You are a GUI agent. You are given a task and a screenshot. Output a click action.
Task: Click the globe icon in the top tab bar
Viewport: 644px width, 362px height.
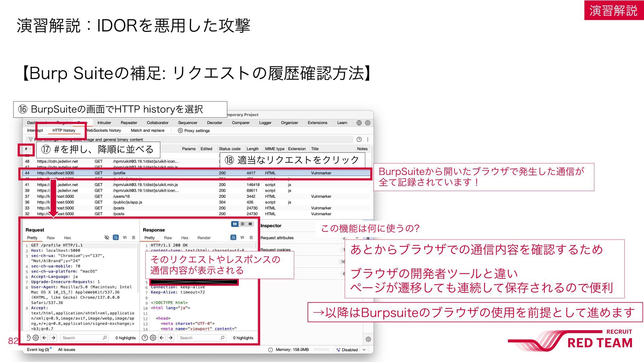[x=359, y=123]
